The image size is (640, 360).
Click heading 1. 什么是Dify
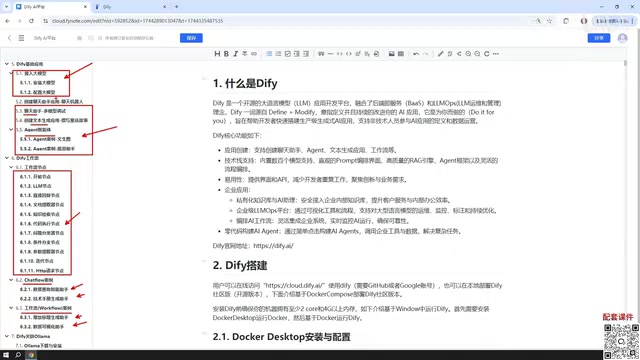[x=245, y=84]
